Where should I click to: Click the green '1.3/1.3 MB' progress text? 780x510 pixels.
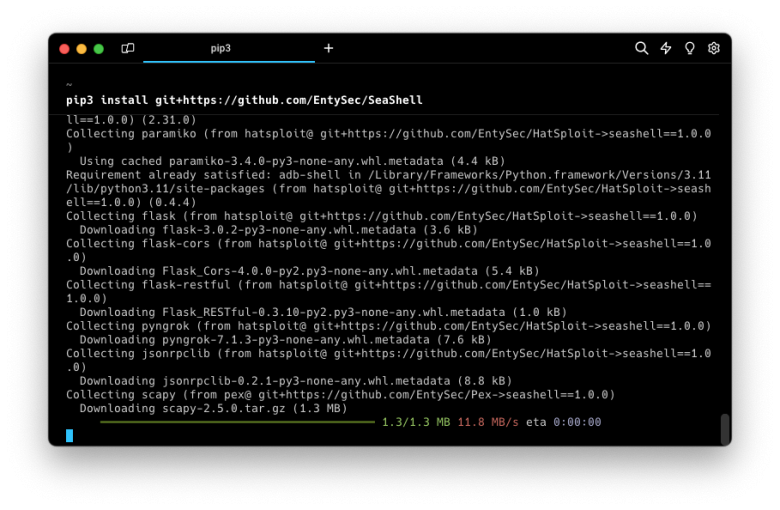pyautogui.click(x=416, y=422)
